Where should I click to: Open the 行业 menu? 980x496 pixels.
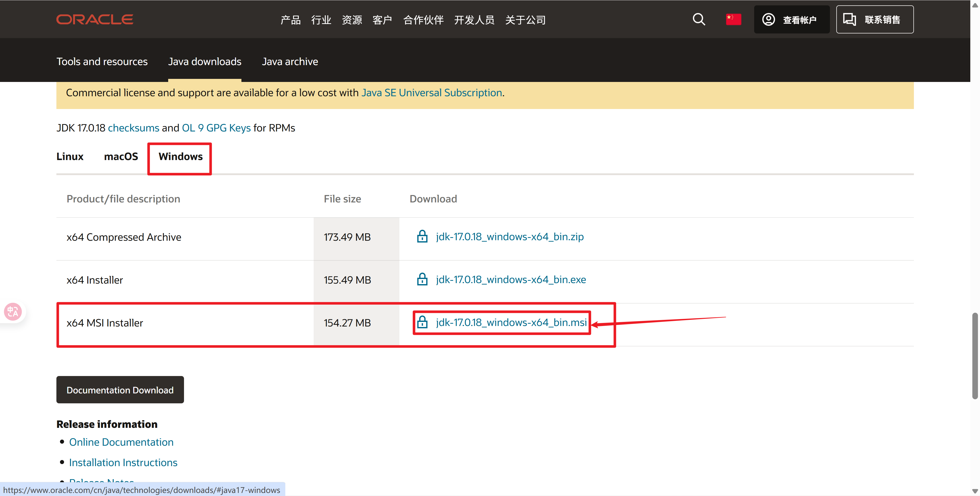pyautogui.click(x=321, y=20)
